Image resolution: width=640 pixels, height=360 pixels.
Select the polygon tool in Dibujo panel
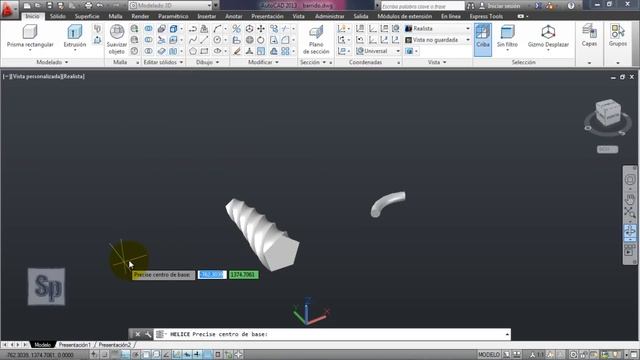point(193,51)
